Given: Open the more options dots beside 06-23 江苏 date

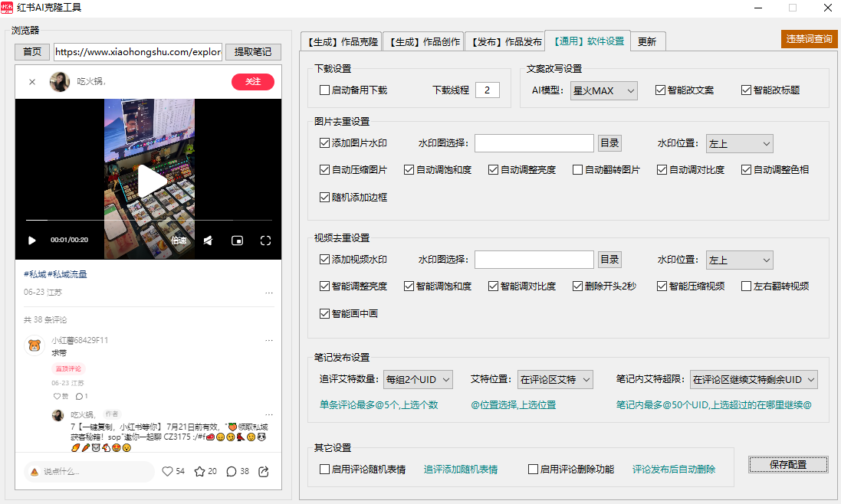Looking at the screenshot, I should coord(269,293).
